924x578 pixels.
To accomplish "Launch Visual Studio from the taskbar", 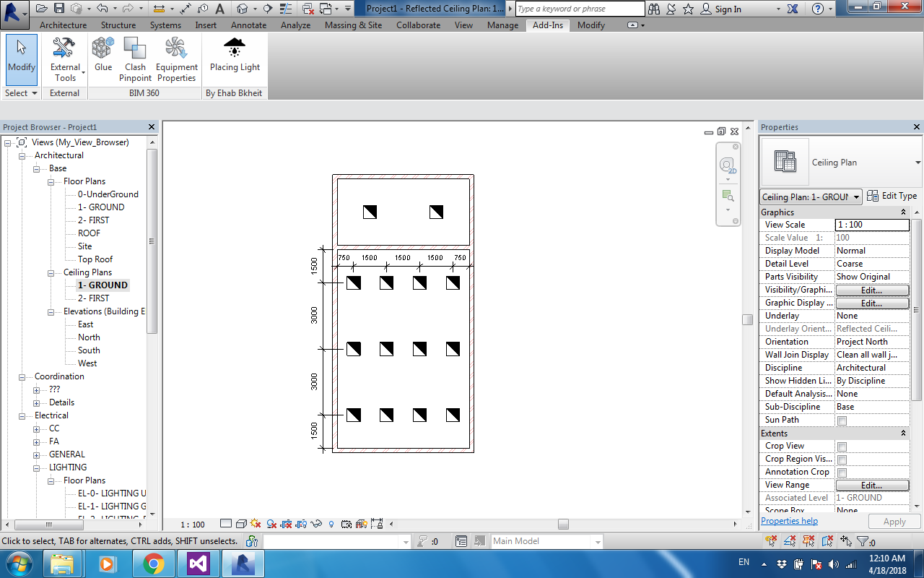I will pyautogui.click(x=199, y=564).
